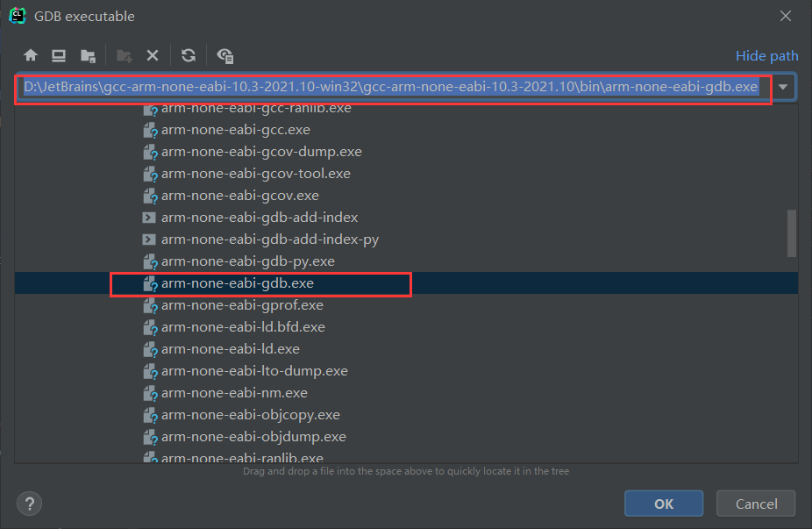Jump to the project directory icon
The width and height of the screenshot is (812, 529).
[x=88, y=55]
